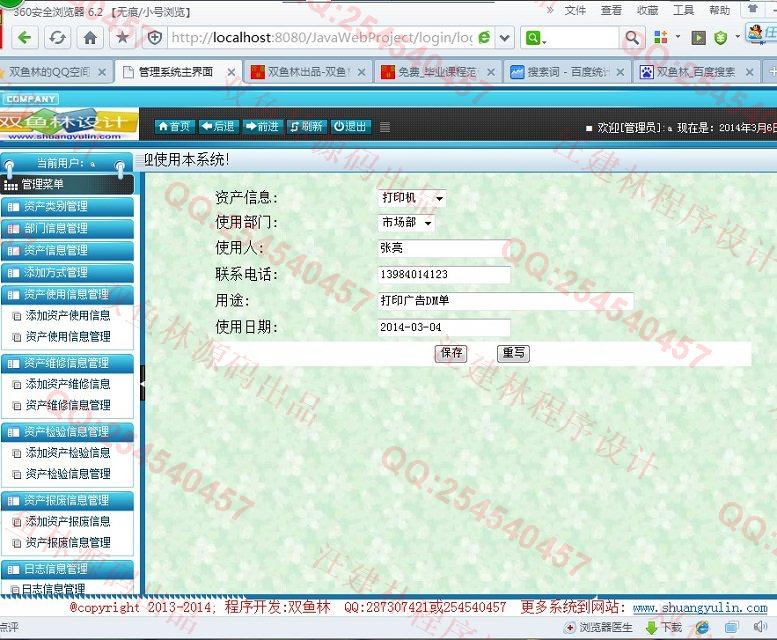Open the 工具 menu

tap(683, 10)
